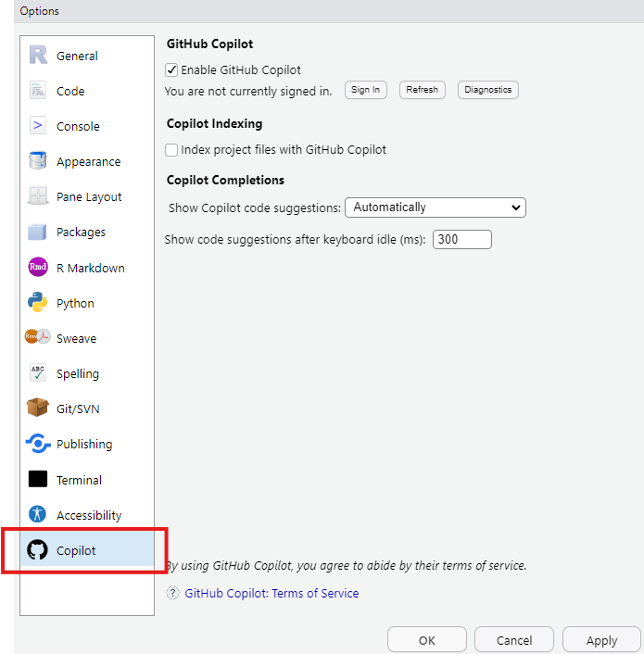Select the General options icon
Image resolution: width=644 pixels, height=654 pixels.
[38, 56]
